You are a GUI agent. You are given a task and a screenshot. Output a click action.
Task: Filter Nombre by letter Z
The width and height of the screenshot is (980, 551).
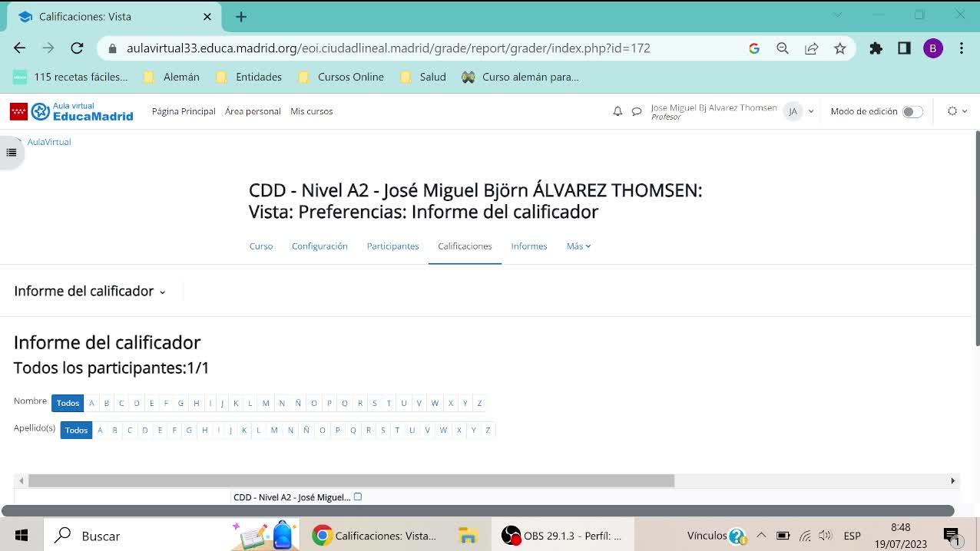pos(479,403)
